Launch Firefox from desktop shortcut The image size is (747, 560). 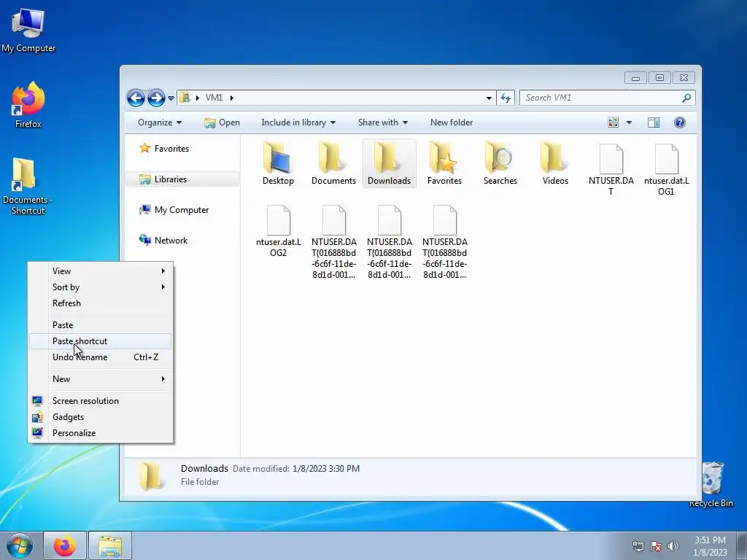28,105
